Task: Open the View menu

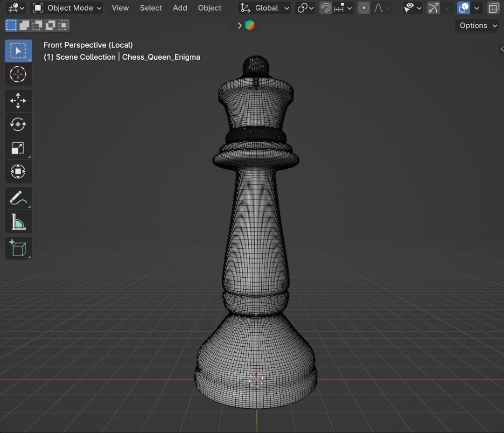Action: coord(120,8)
